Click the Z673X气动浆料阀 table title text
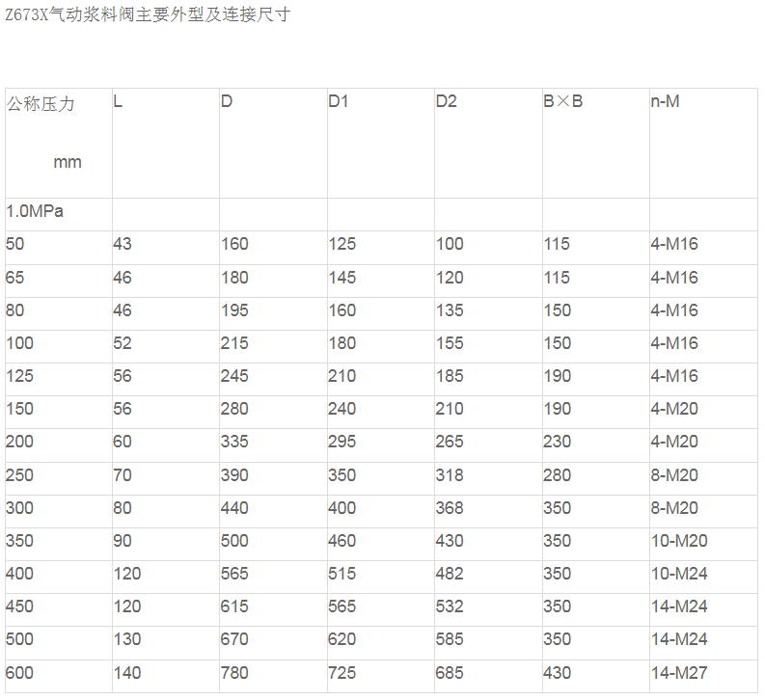765x700 pixels. (147, 15)
